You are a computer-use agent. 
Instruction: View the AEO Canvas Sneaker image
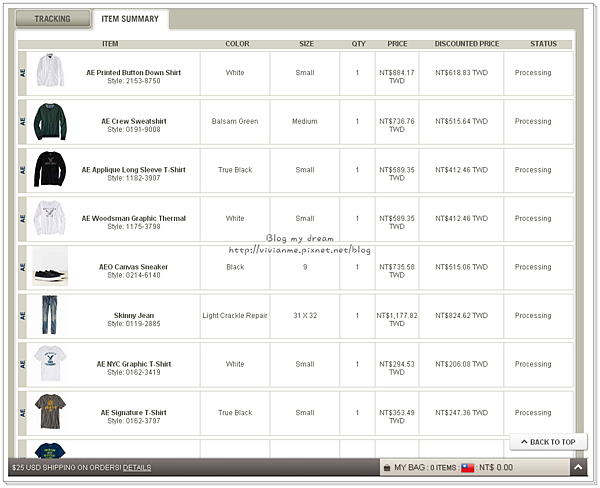pos(50,266)
